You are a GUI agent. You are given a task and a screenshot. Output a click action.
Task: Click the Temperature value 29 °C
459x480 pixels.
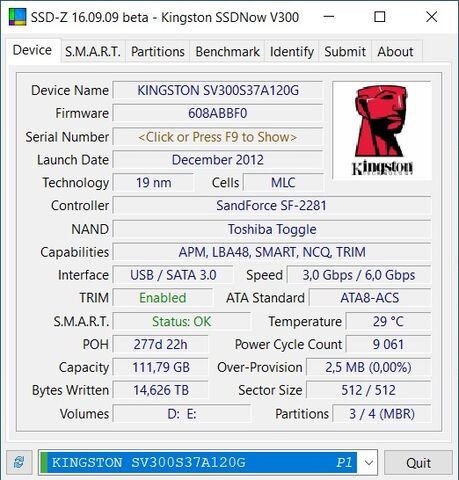coord(388,322)
